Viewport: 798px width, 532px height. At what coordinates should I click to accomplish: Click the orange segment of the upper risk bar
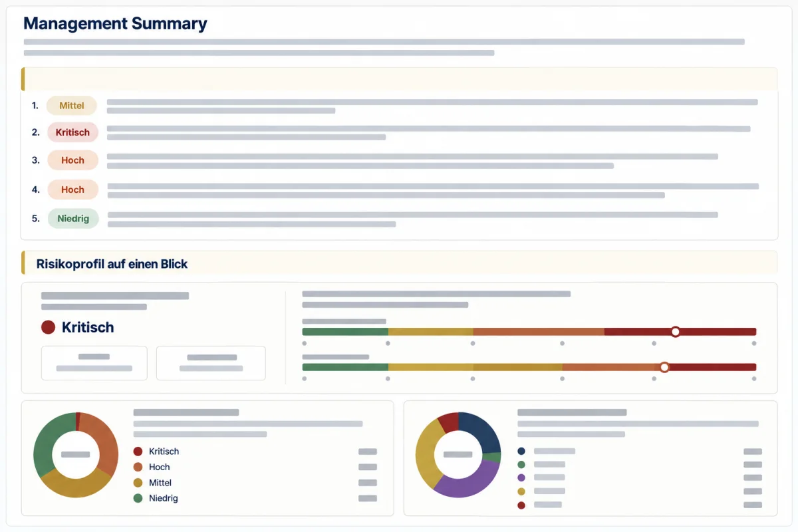coord(539,331)
